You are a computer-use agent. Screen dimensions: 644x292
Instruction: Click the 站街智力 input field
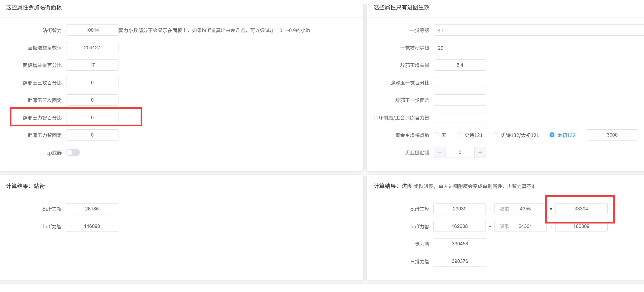(92, 30)
